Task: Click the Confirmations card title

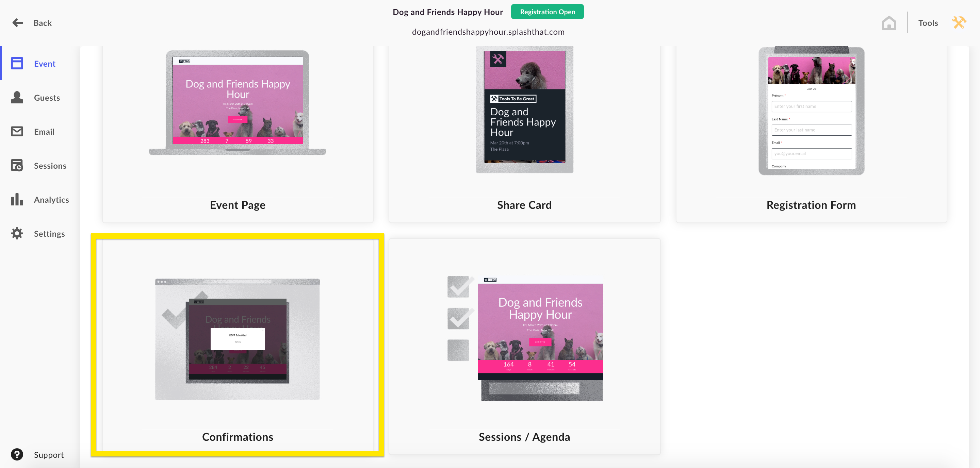Action: tap(238, 437)
